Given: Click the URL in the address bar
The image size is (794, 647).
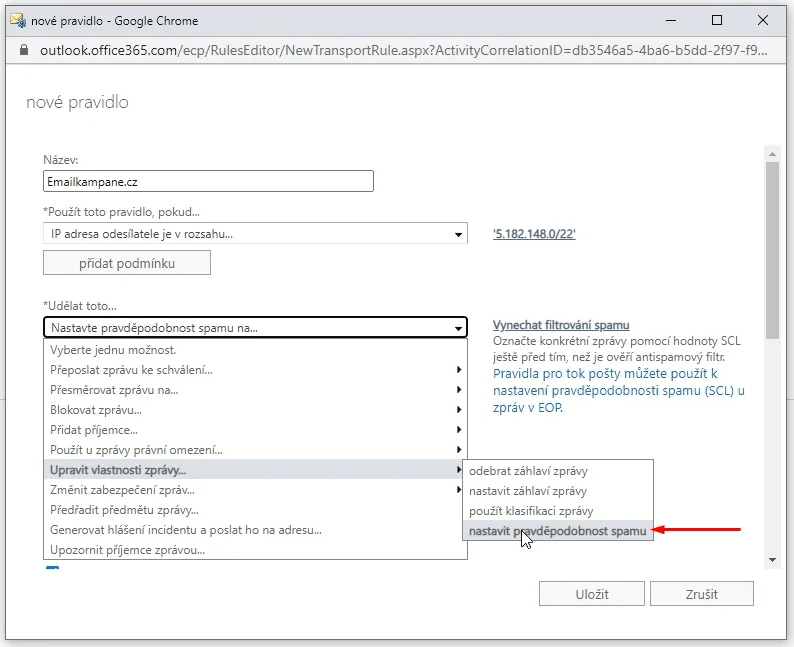Looking at the screenshot, I should point(403,50).
